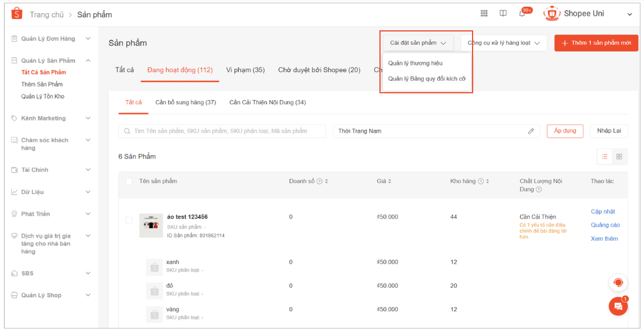Click áo test 123456 product thumbnail

click(x=151, y=225)
